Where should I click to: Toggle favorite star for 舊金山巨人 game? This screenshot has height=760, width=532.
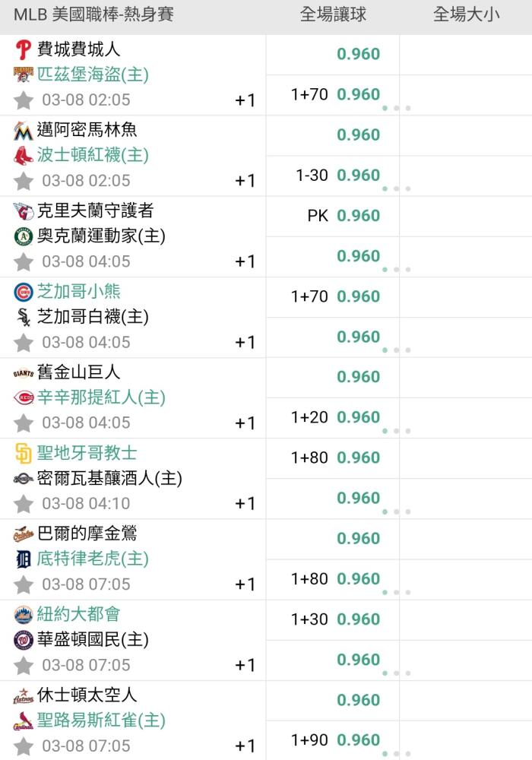[x=24, y=423]
